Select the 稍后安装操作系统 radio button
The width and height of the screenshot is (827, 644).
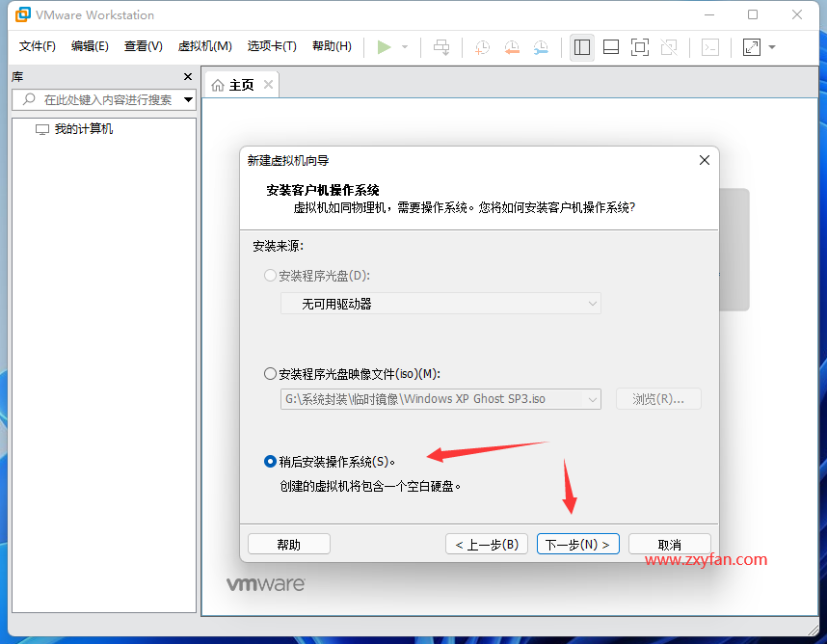pos(270,461)
